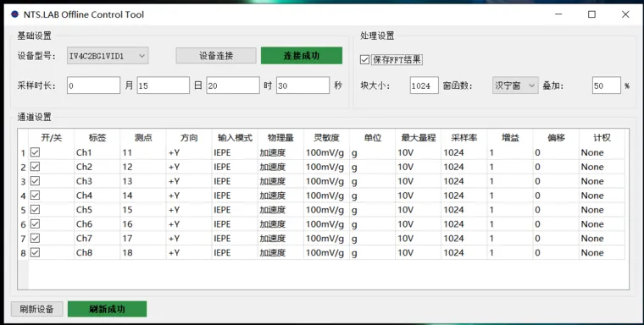
Task: Disable channel Ch6 via its checkbox
Action: [36, 224]
